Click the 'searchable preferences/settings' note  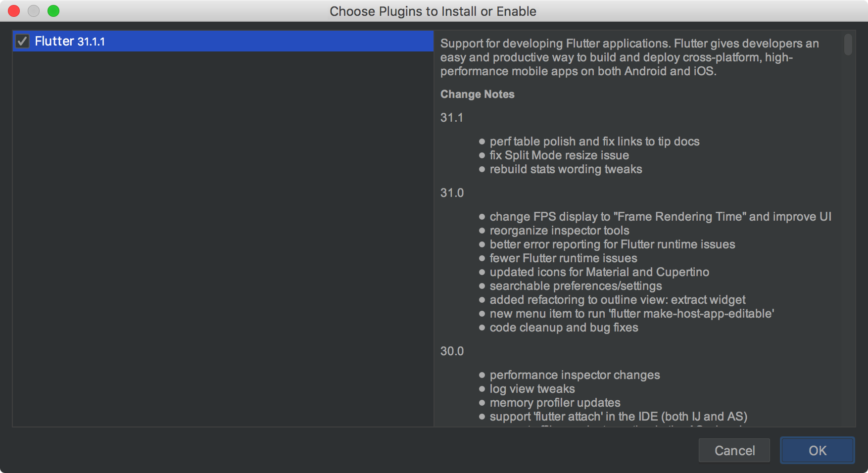pyautogui.click(x=576, y=286)
